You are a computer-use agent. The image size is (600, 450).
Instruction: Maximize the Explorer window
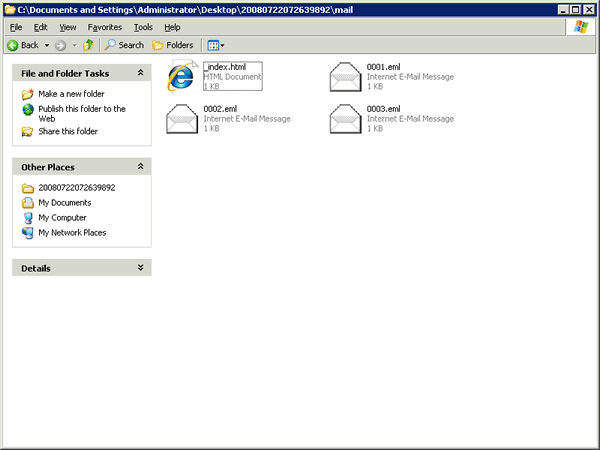(576, 10)
